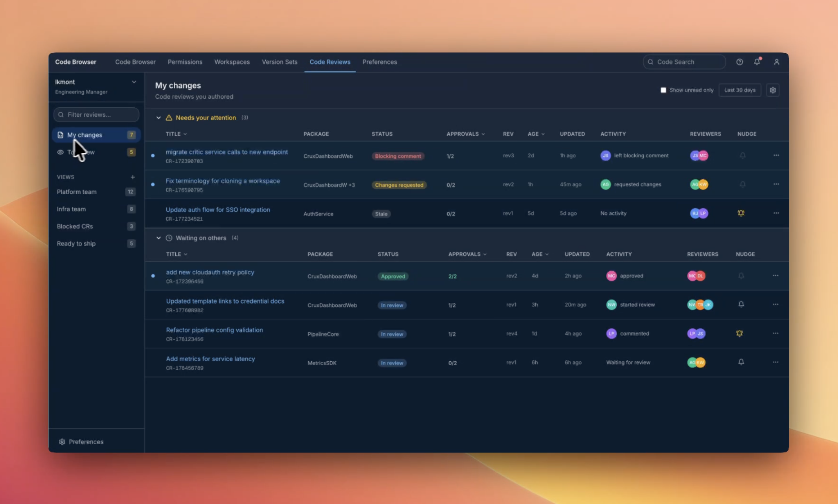Open Preferences via the sidebar gear icon
This screenshot has height=504, width=838.
[x=62, y=441]
